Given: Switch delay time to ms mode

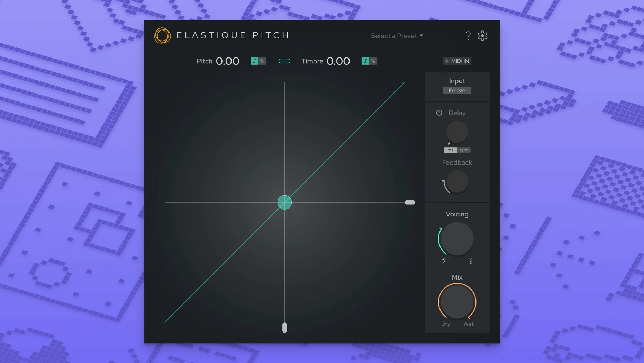Looking at the screenshot, I should (x=450, y=150).
